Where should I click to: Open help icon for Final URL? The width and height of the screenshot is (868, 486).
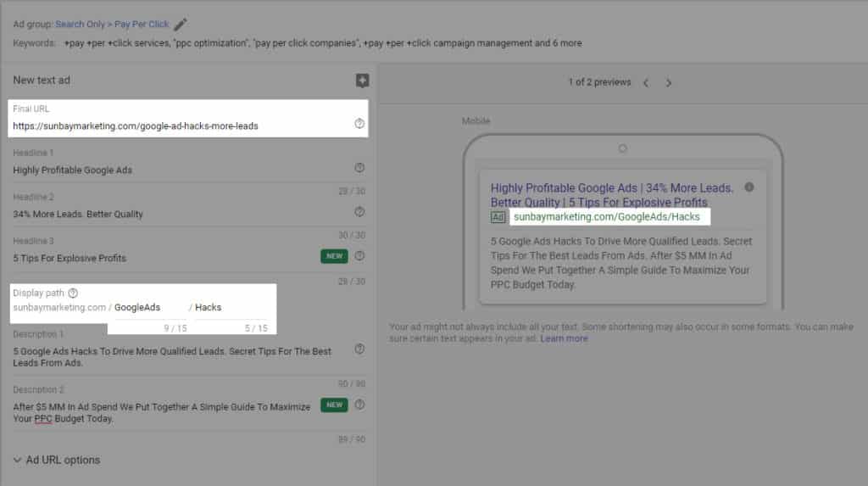tap(359, 124)
